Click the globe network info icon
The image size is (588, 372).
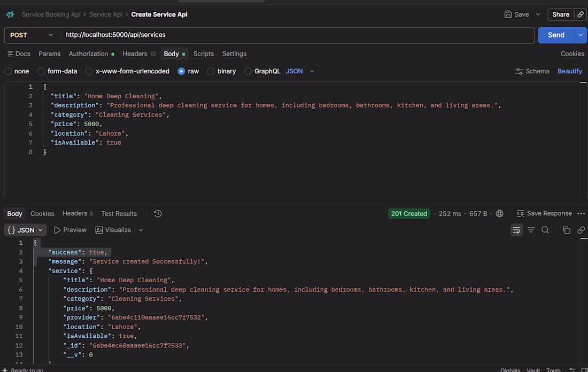click(499, 213)
